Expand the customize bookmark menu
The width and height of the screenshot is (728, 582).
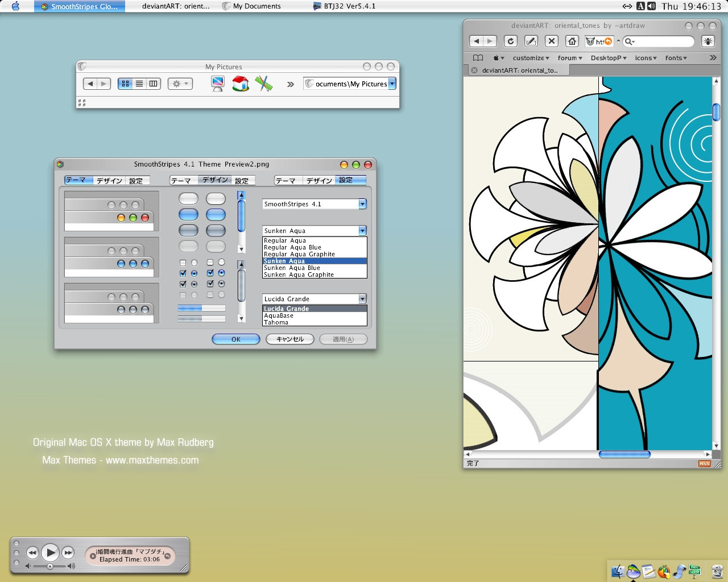pos(531,58)
